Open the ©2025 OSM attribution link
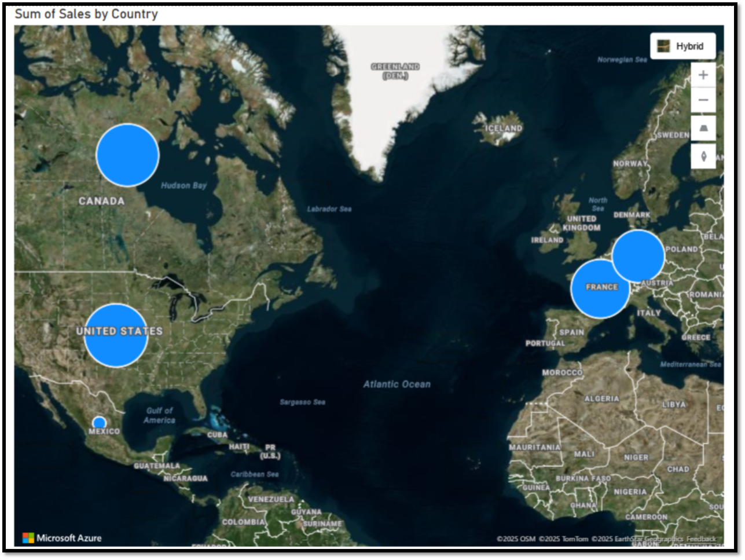Image resolution: width=745 pixels, height=560 pixels. click(516, 539)
